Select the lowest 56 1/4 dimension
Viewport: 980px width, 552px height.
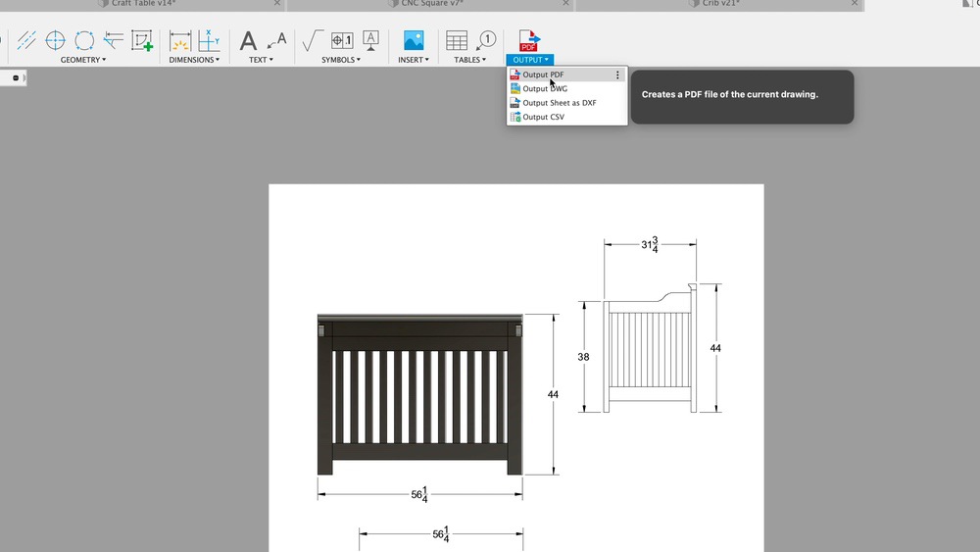[x=441, y=534]
